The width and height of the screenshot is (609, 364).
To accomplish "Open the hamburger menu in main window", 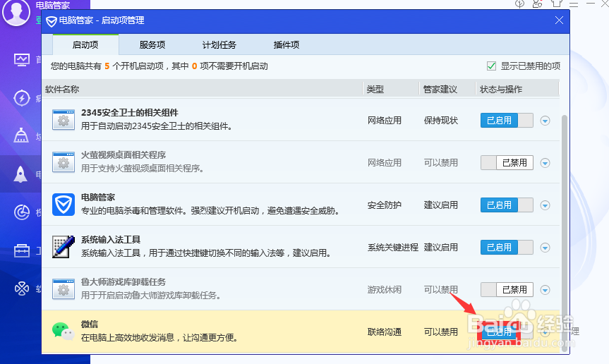I will point(574,4).
